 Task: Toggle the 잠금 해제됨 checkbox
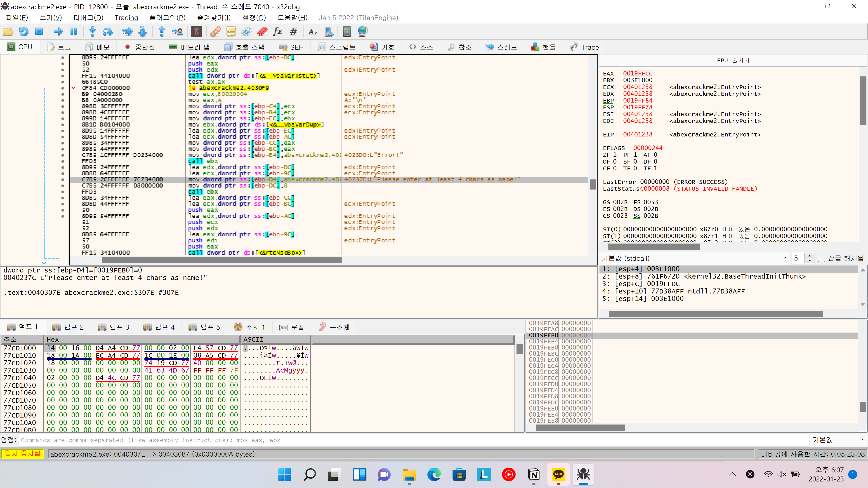click(822, 258)
